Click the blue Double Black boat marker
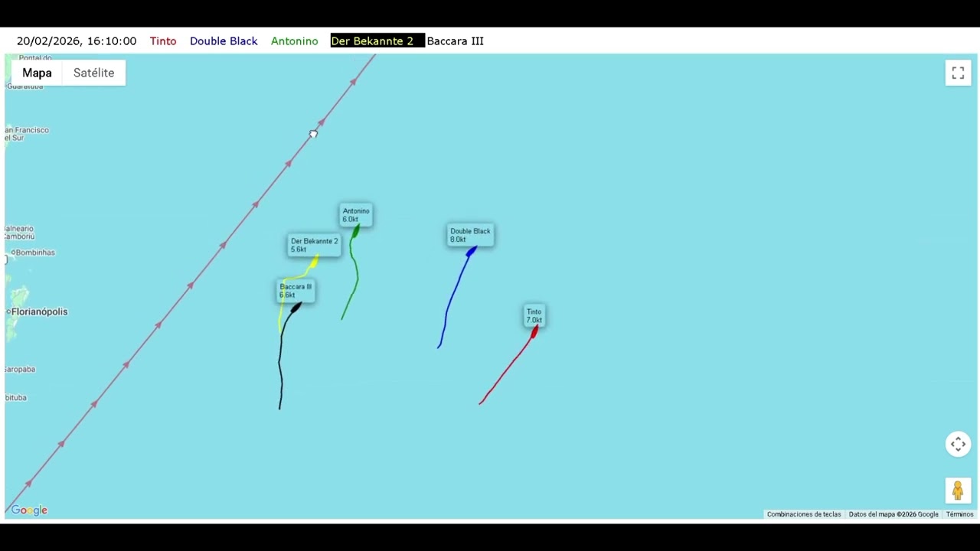Viewport: 980px width, 551px height. 471,251
